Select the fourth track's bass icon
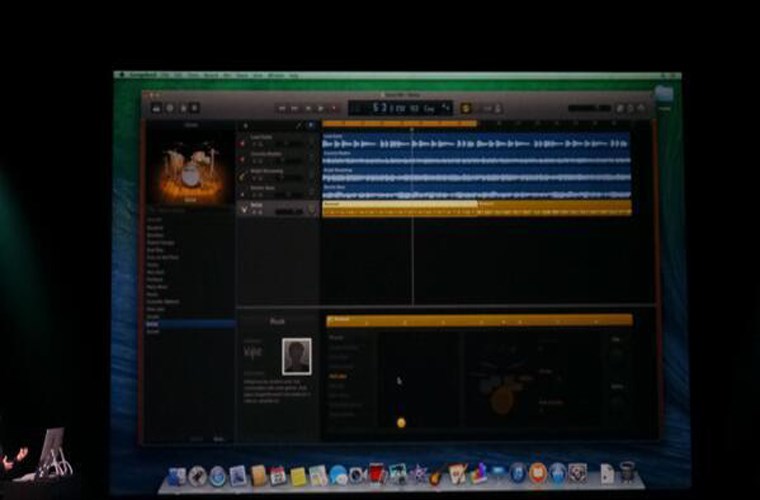The image size is (760, 500). click(x=243, y=193)
